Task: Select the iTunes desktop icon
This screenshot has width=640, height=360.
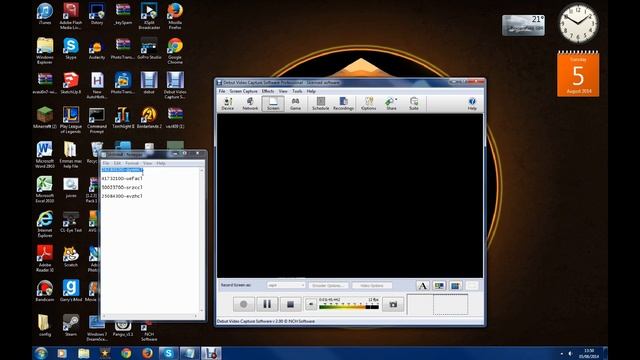Action: [x=45, y=15]
